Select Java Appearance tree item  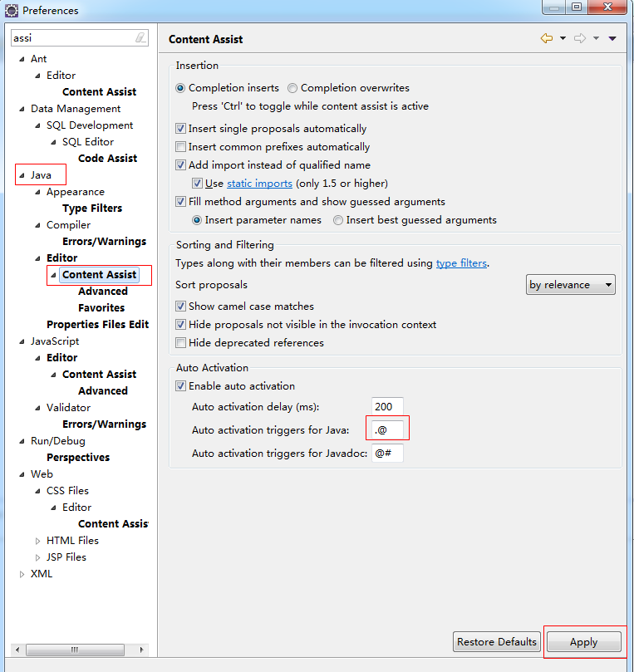pos(76,192)
